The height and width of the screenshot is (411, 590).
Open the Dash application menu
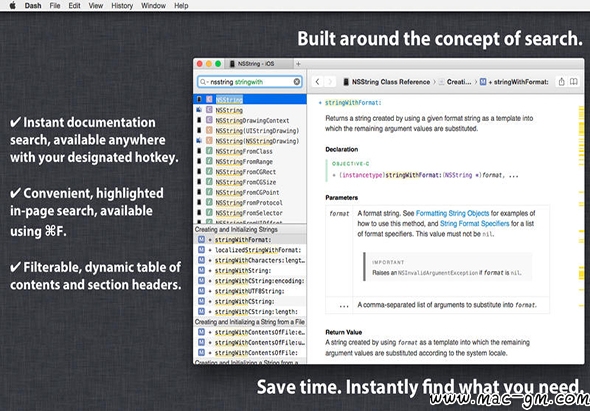point(33,6)
